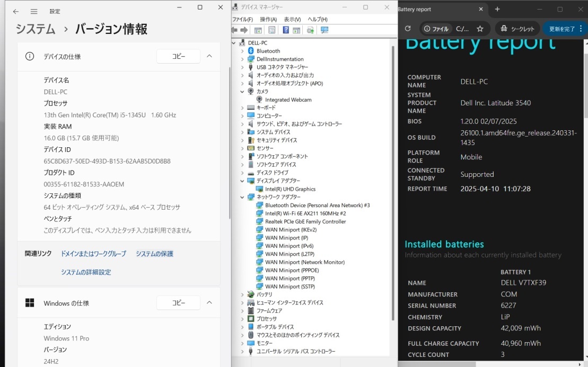Select the DellInstrumentation category
Image resolution: width=588 pixels, height=367 pixels.
280,59
